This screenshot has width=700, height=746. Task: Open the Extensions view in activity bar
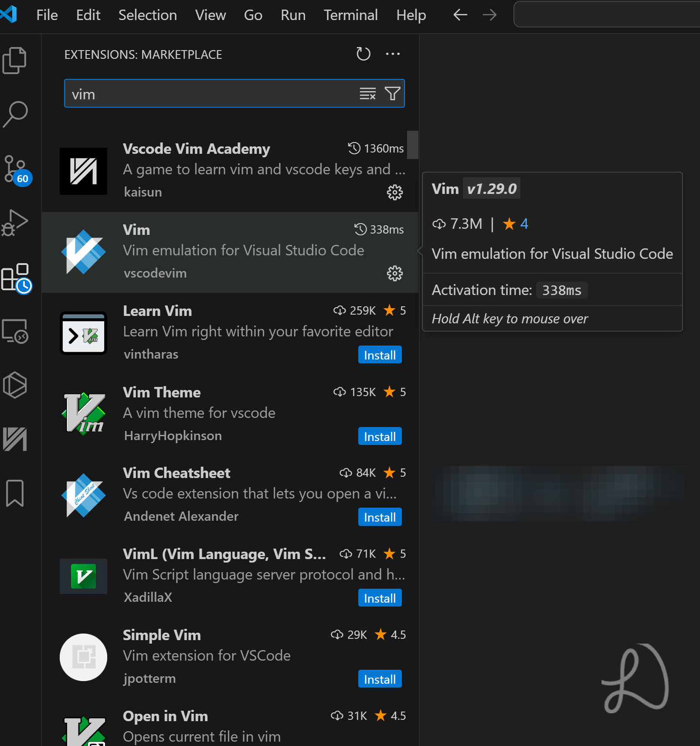point(16,278)
